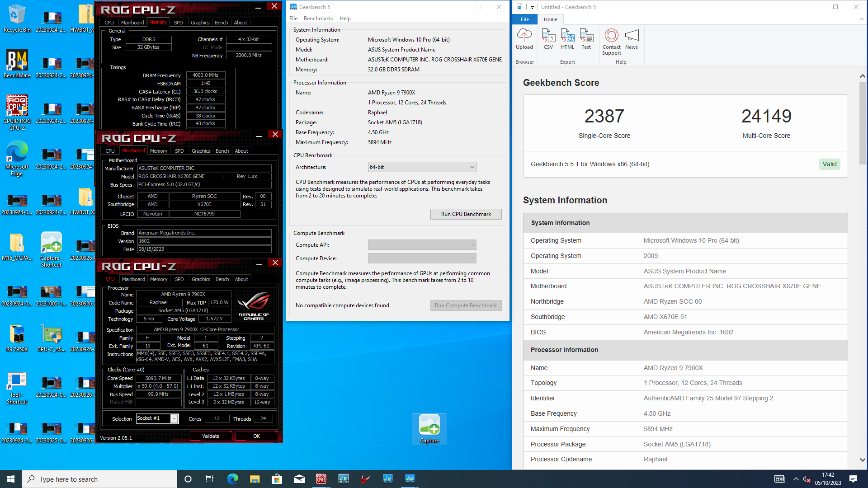868x488 pixels.
Task: Click the Valid badge in Geekbench score
Action: pos(829,164)
